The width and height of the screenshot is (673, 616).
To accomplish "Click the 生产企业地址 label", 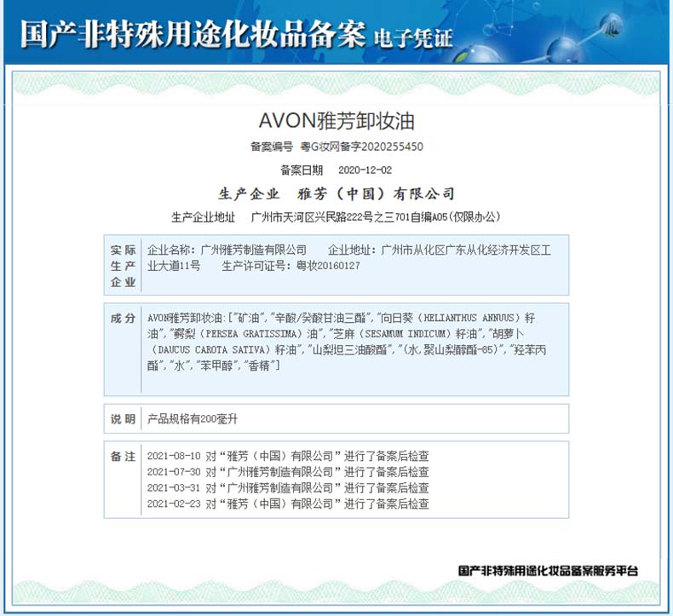I will click(x=203, y=217).
